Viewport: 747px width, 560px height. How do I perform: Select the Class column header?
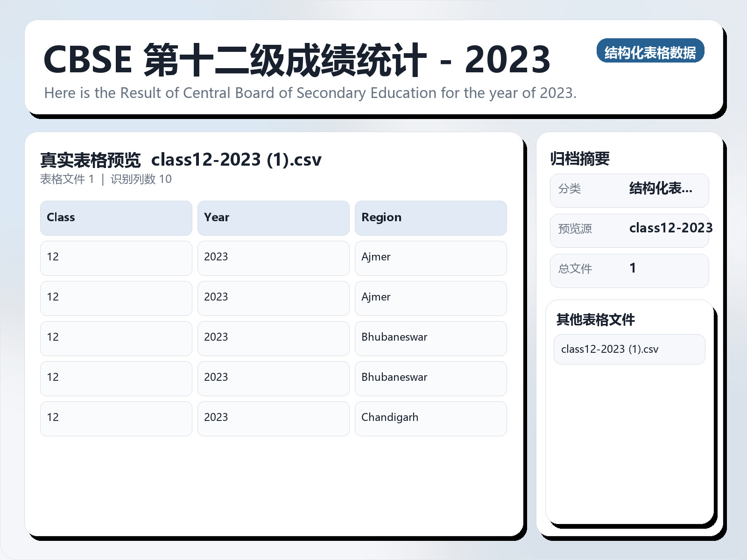pyautogui.click(x=116, y=217)
